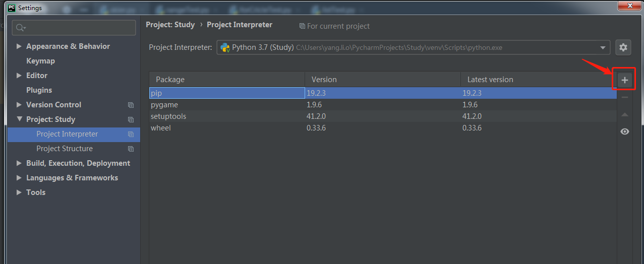Click project-level icon beside Project Structure
The height and width of the screenshot is (264, 644).
click(x=131, y=149)
